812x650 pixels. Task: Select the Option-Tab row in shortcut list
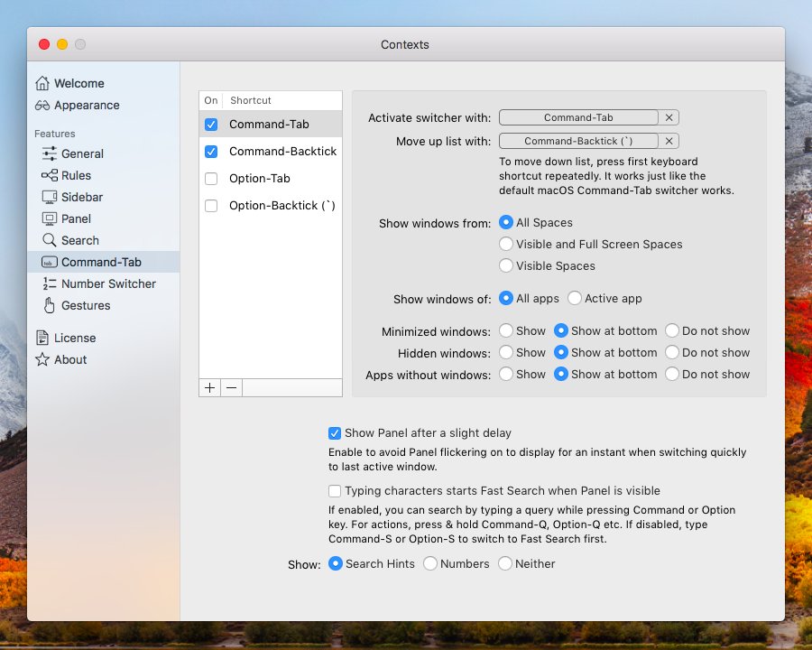(x=271, y=179)
